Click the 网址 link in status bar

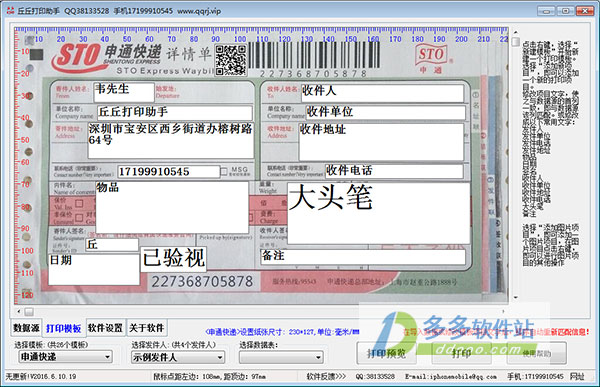click(x=577, y=377)
